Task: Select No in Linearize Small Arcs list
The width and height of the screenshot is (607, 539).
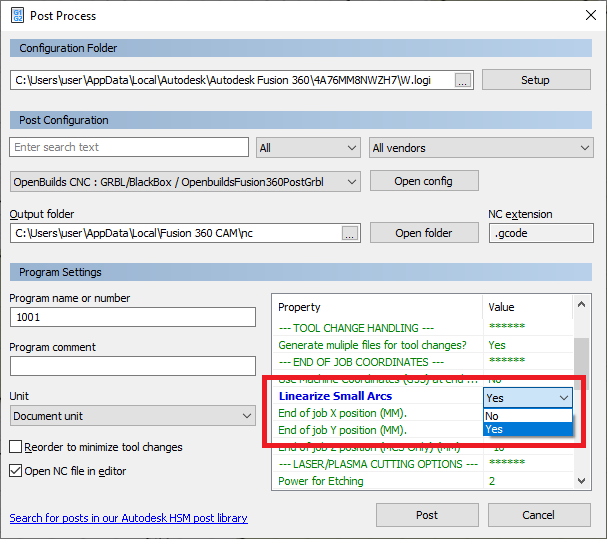Action: click(x=527, y=416)
